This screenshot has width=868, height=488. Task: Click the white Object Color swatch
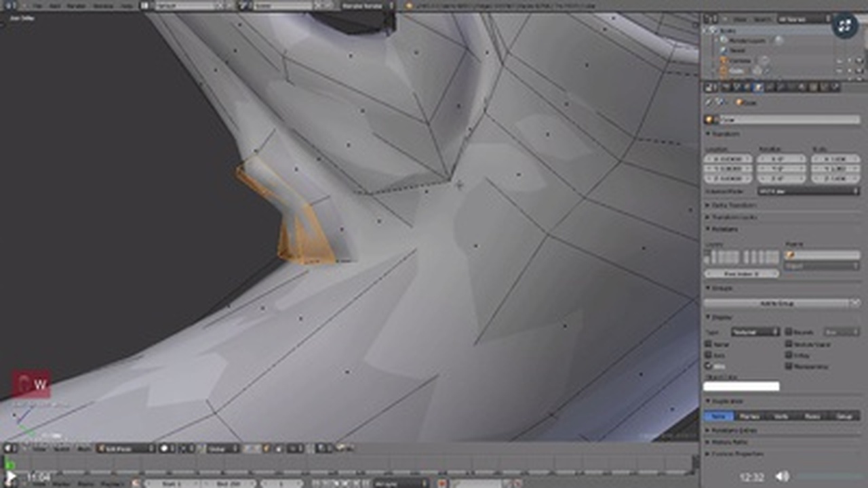(x=741, y=386)
